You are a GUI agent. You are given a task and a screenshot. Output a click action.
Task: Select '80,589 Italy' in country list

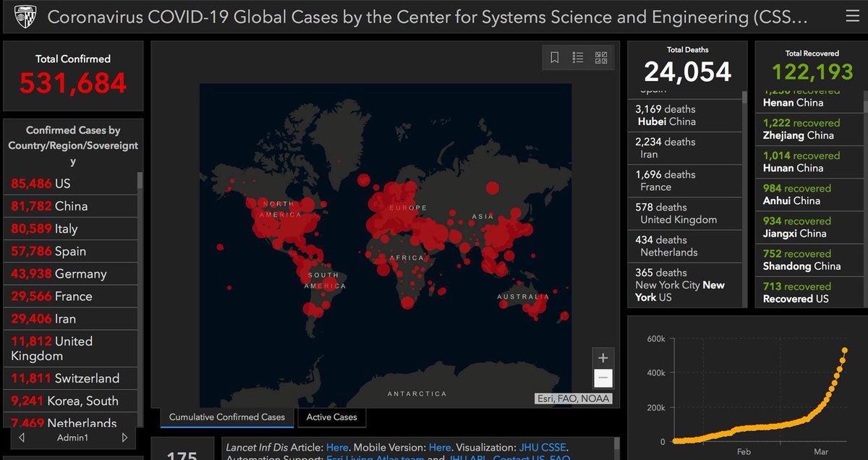click(70, 229)
